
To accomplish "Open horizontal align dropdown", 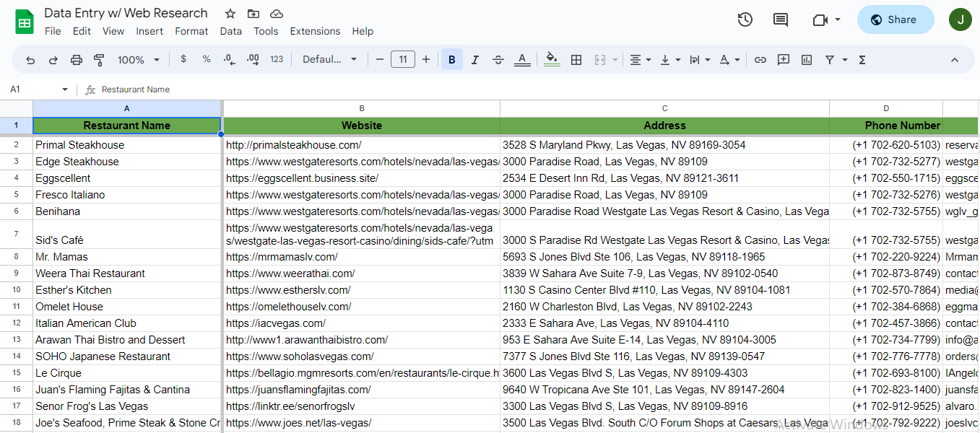I will [640, 59].
